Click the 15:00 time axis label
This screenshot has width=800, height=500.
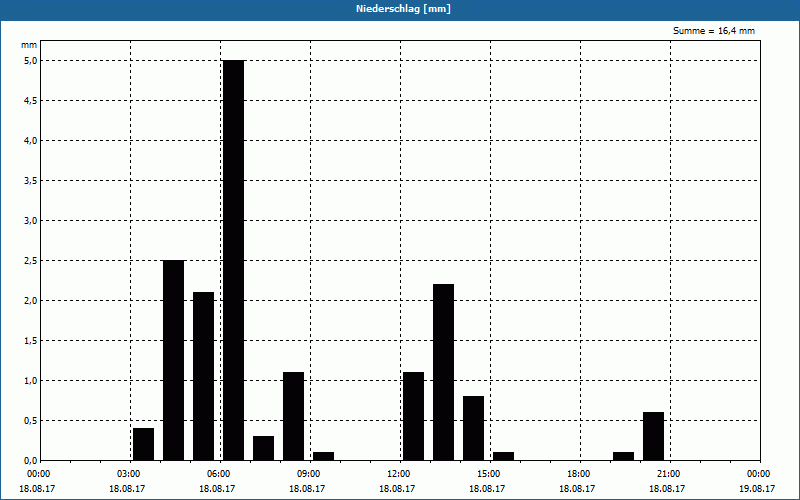click(x=490, y=474)
